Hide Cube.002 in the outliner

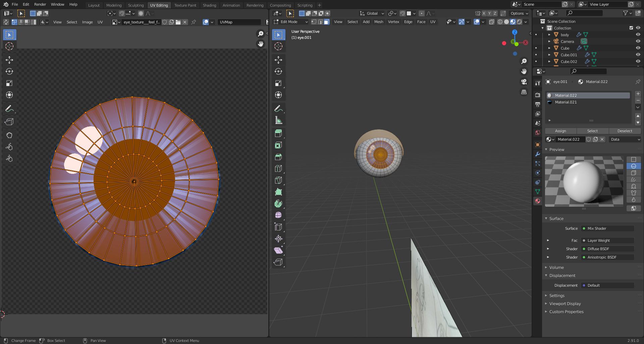coord(638,61)
